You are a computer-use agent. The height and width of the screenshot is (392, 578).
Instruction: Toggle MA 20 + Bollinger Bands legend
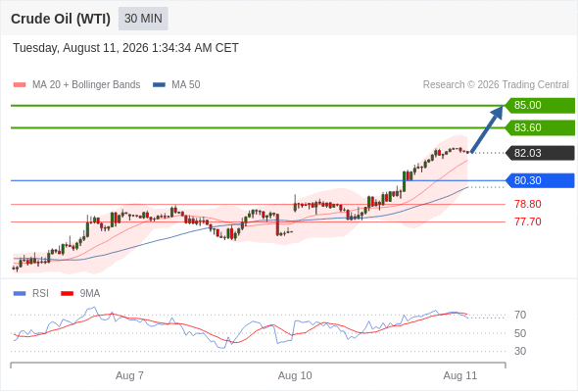point(76,85)
